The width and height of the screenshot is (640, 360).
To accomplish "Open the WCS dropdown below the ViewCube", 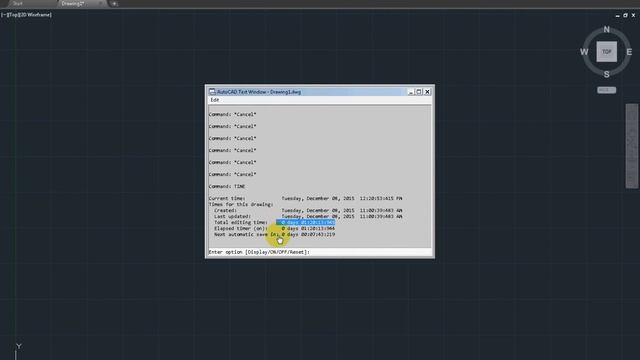I will coord(607,90).
